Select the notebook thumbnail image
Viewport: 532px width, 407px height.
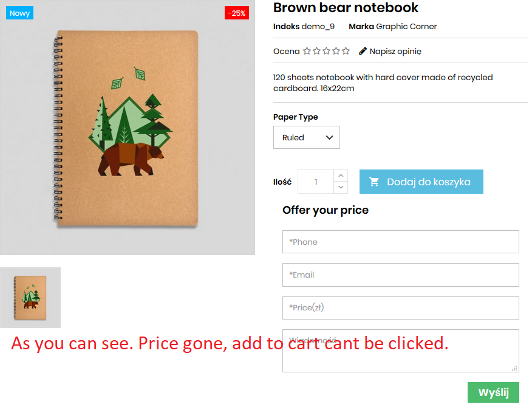click(30, 298)
